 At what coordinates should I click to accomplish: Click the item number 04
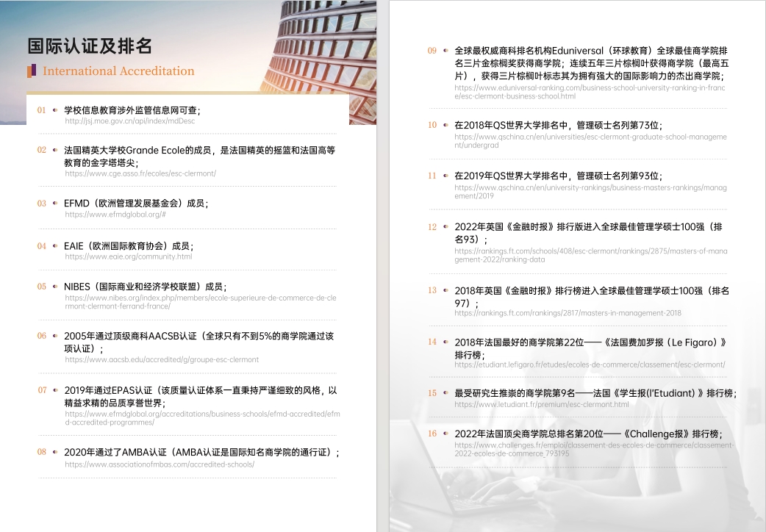pos(41,245)
